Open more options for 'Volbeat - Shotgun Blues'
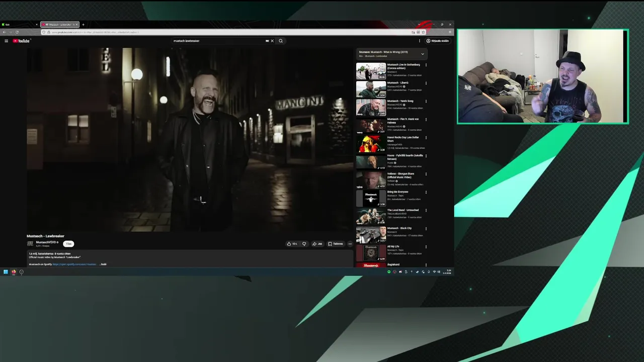This screenshot has height=362, width=644. pyautogui.click(x=426, y=174)
